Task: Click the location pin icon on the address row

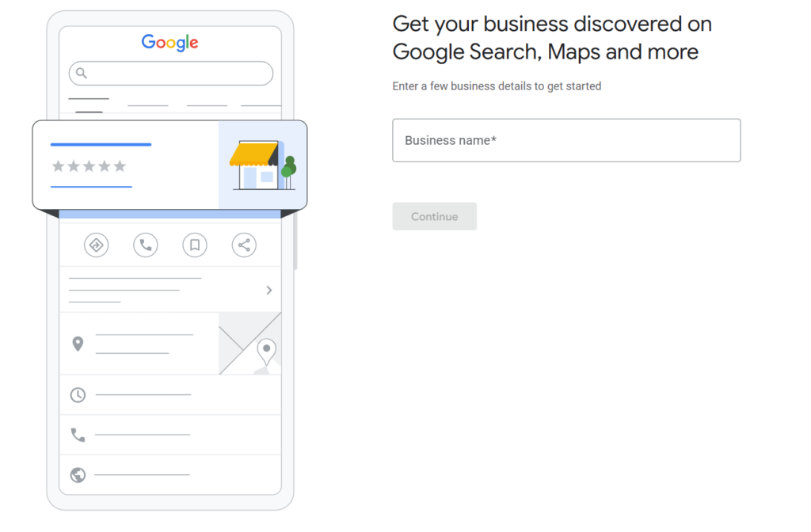Action: pos(78,344)
